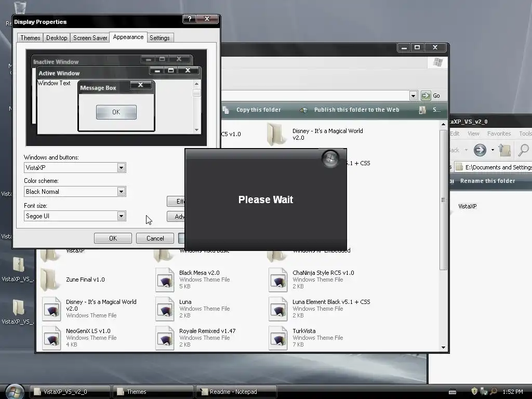Switch to Readme - Notepad taskbar button
This screenshot has height=399, width=532.
click(x=236, y=392)
